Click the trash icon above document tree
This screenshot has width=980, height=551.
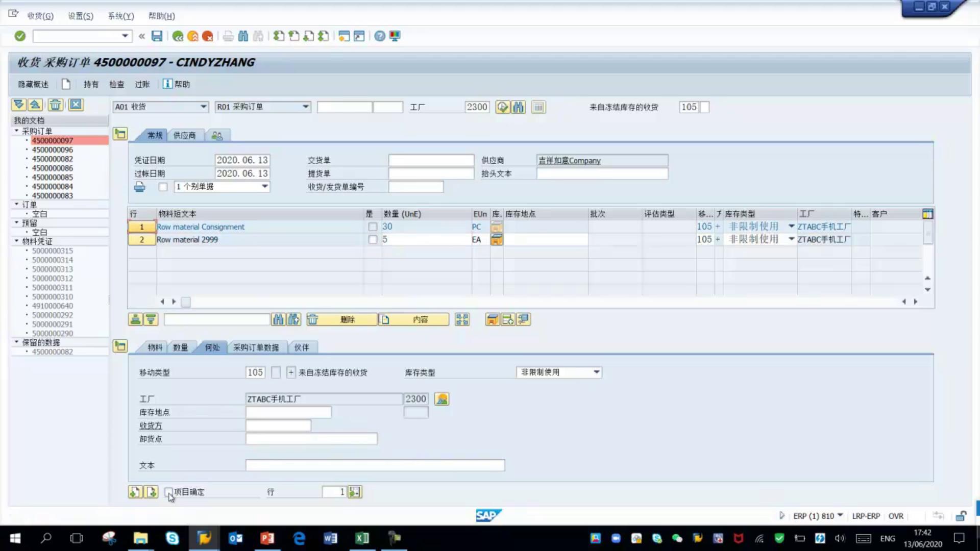[x=55, y=105]
